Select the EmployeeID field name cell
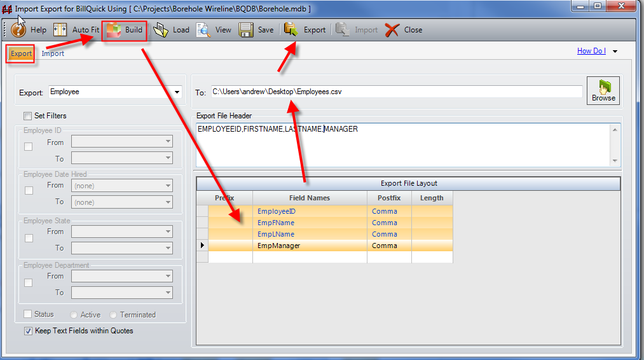This screenshot has width=644, height=360. pos(310,211)
